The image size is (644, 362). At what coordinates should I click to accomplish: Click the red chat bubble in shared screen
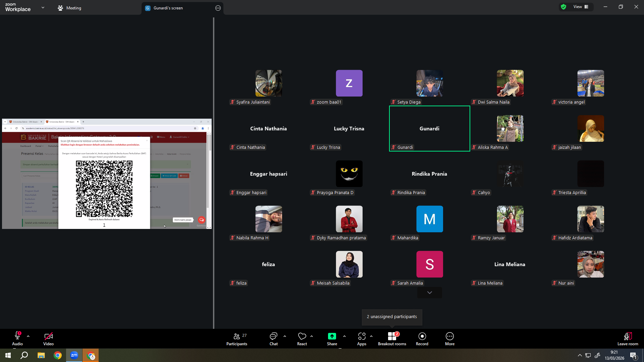201,220
